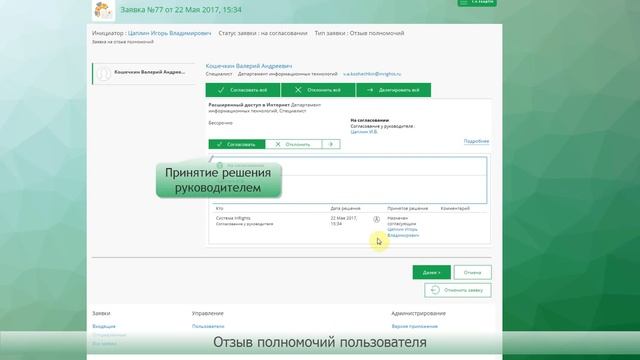Approve the request with Согласовать button
This screenshot has height=360, width=640.
point(237,144)
